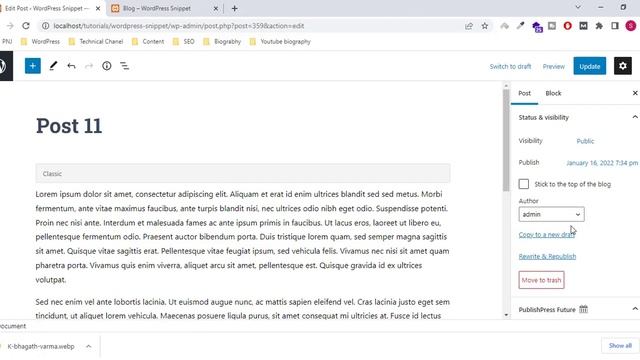This screenshot has height=360, width=640.
Task: Click the WordPress logo to exit editor
Action: pyautogui.click(x=4, y=66)
